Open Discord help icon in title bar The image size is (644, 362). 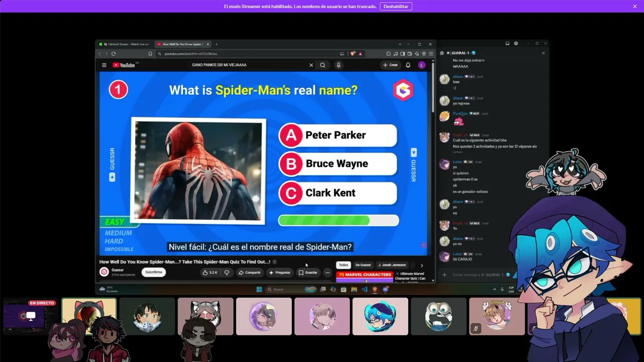tap(516, 44)
